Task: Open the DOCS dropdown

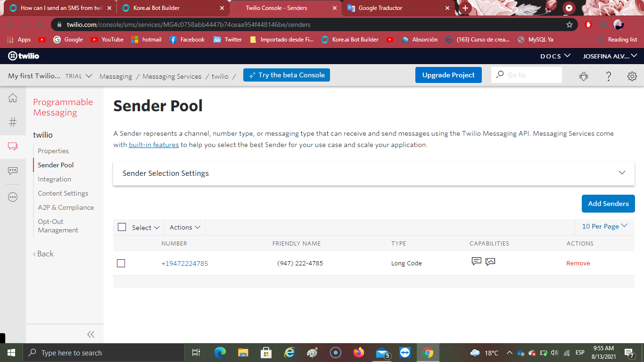Action: point(555,56)
